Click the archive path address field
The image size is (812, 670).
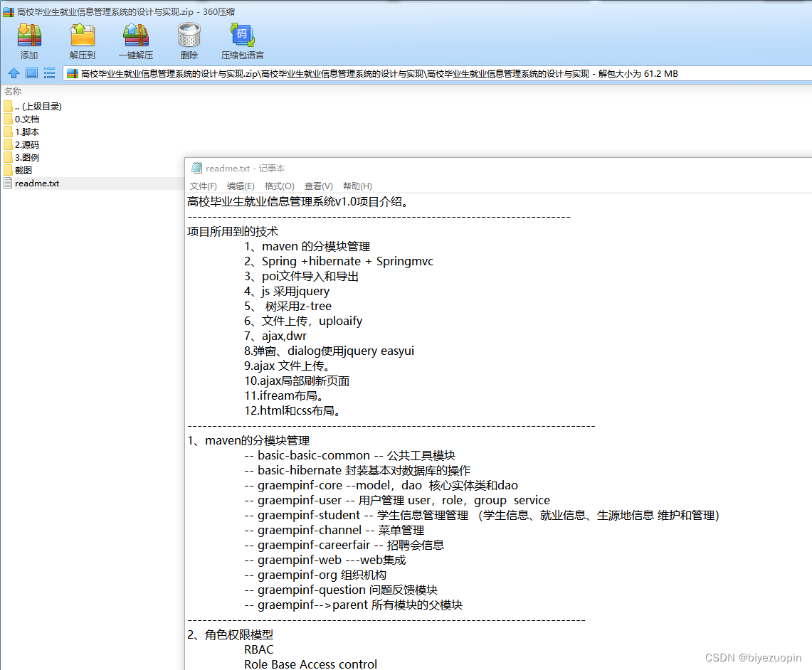click(438, 73)
